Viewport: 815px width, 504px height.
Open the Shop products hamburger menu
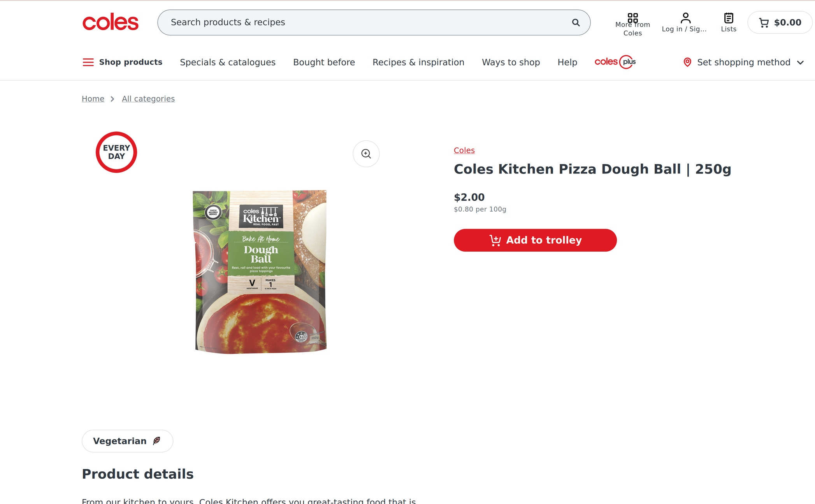pos(88,62)
